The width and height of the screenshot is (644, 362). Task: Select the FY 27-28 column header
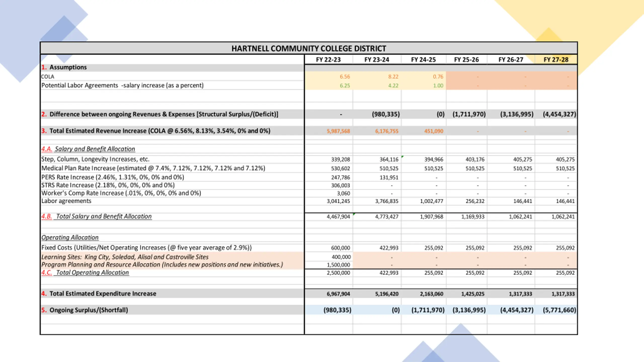coord(556,60)
